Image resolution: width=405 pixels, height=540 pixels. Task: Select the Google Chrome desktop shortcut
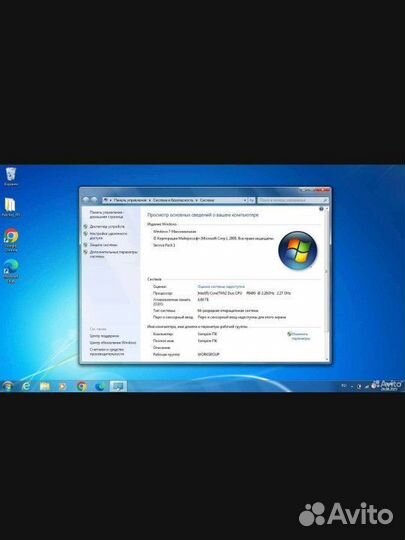(11, 239)
